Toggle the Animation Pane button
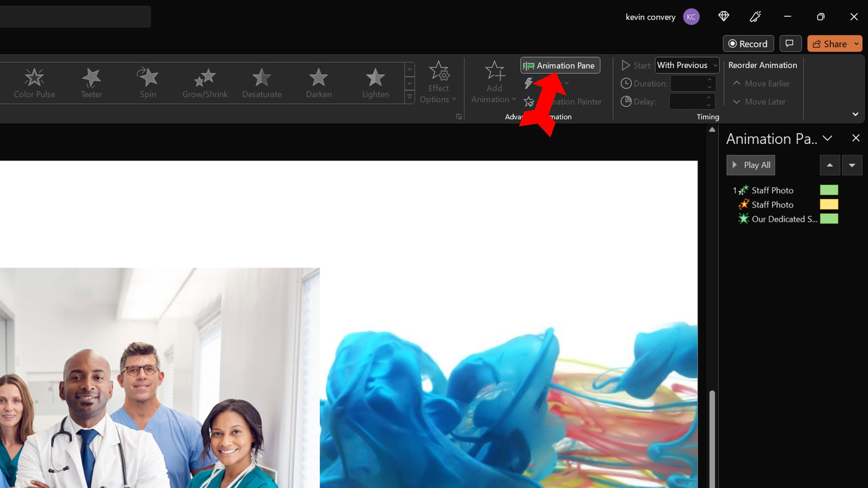Image resolution: width=868 pixels, height=488 pixels. 560,66
